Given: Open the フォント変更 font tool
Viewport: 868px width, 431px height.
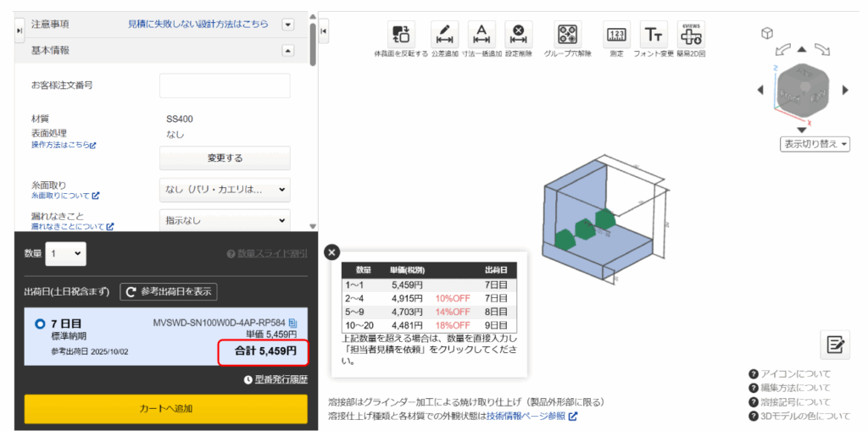Looking at the screenshot, I should click(x=654, y=35).
